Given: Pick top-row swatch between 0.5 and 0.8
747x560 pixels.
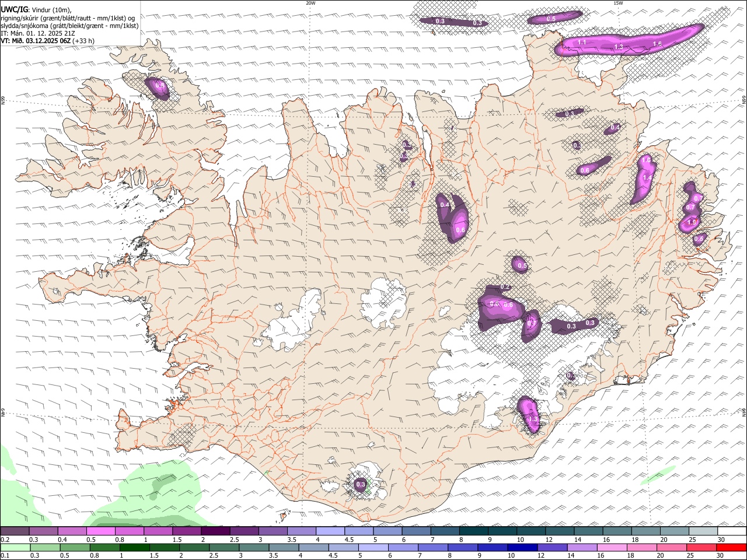Looking at the screenshot, I should [x=100, y=531].
